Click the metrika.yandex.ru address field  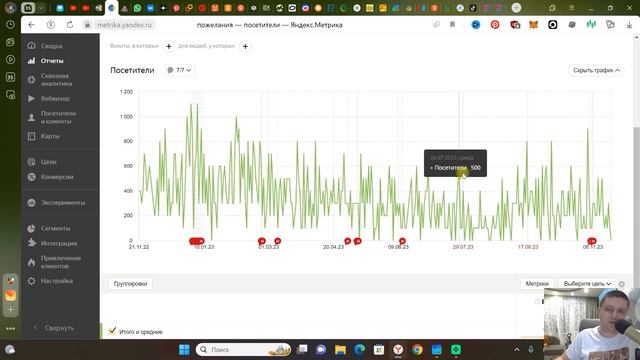tap(124, 25)
